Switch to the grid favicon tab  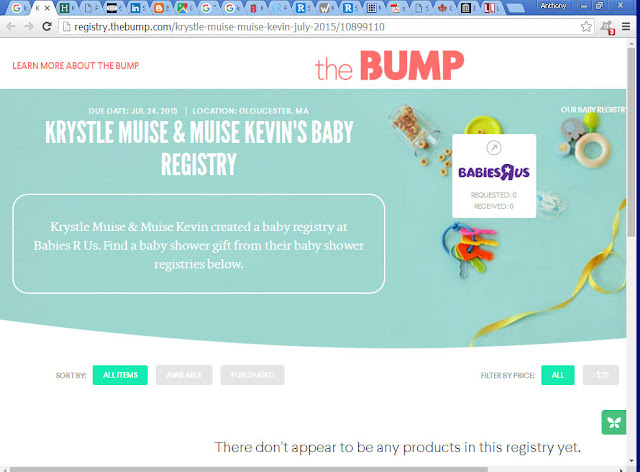pyautogui.click(x=375, y=7)
